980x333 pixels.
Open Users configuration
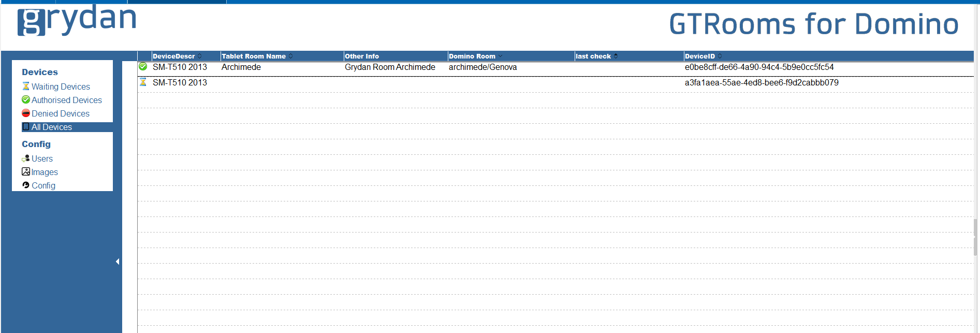(42, 158)
